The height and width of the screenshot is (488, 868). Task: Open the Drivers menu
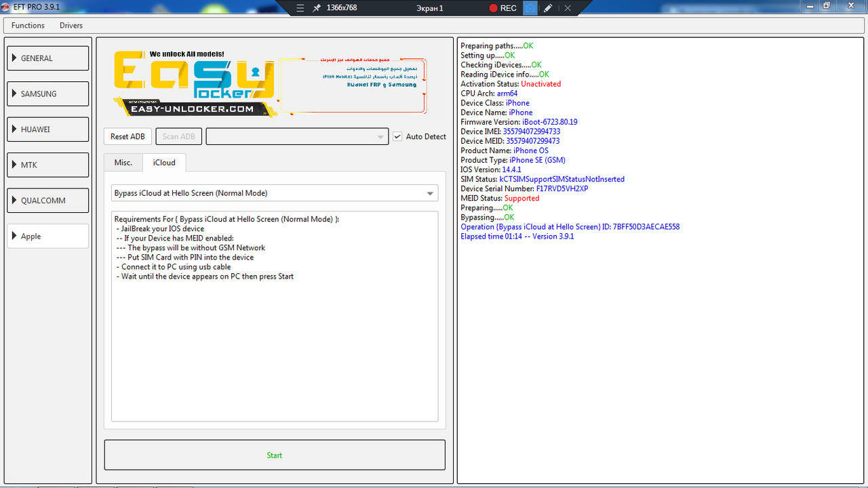(x=71, y=25)
